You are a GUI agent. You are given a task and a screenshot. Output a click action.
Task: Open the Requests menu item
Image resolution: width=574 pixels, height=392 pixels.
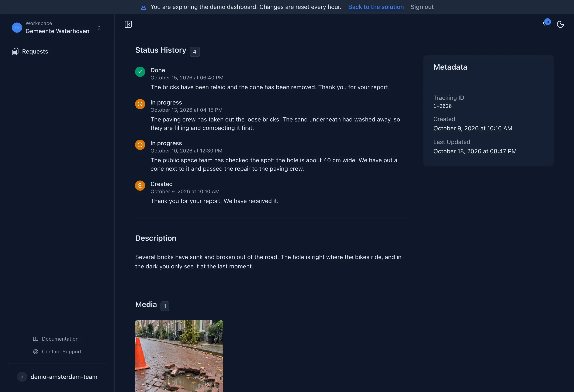pyautogui.click(x=30, y=51)
